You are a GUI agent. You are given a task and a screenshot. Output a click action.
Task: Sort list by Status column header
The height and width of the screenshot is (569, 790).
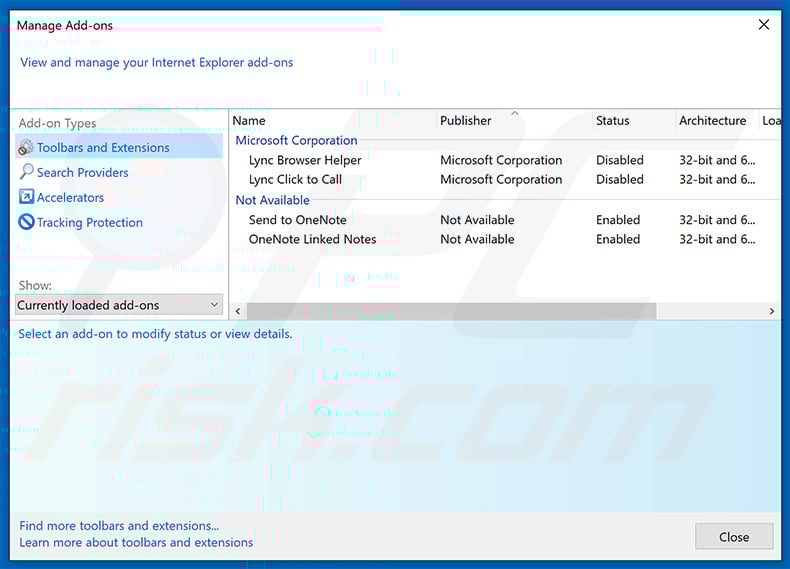click(613, 121)
